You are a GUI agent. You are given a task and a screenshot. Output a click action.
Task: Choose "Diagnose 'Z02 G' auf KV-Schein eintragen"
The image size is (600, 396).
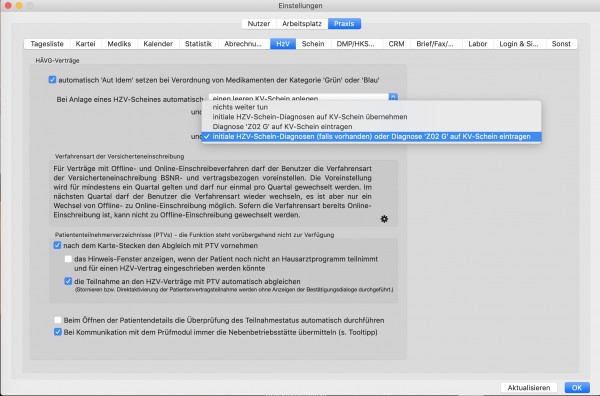371,127
